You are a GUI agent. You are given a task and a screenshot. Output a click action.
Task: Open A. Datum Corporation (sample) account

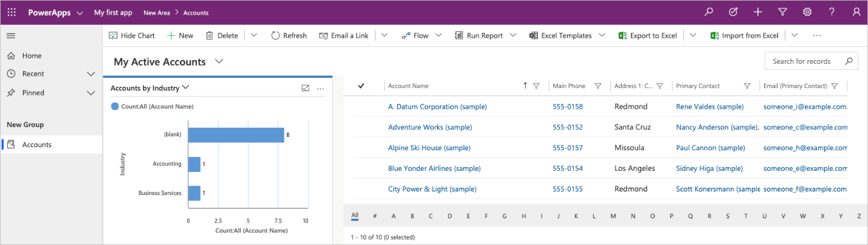[438, 106]
